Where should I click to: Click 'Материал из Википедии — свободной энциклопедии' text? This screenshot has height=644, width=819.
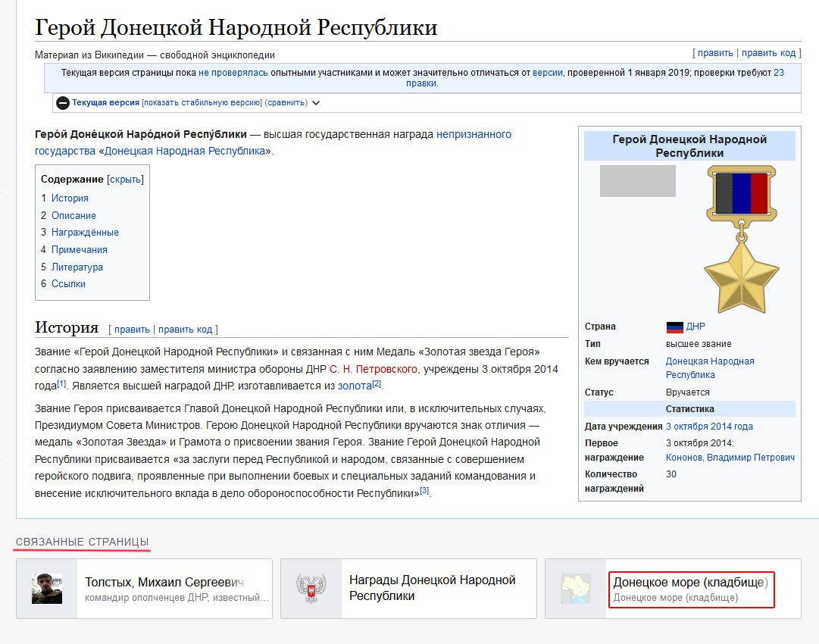click(155, 55)
